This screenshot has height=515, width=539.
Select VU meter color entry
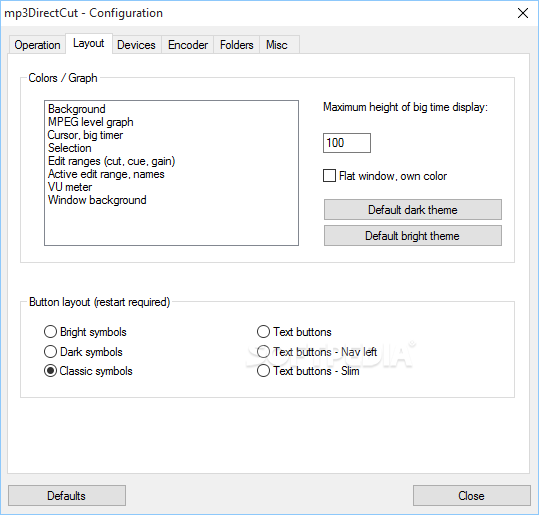[x=171, y=187]
